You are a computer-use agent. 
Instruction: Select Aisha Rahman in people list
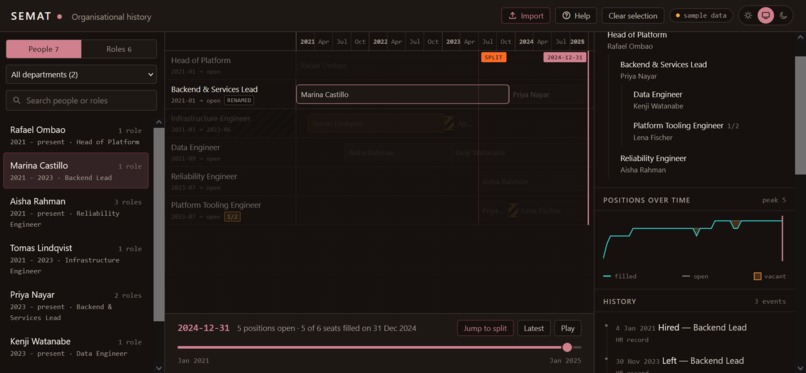coord(76,212)
